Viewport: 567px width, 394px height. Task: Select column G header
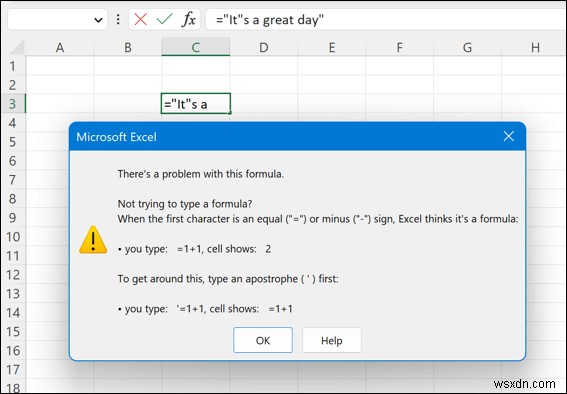pos(467,47)
